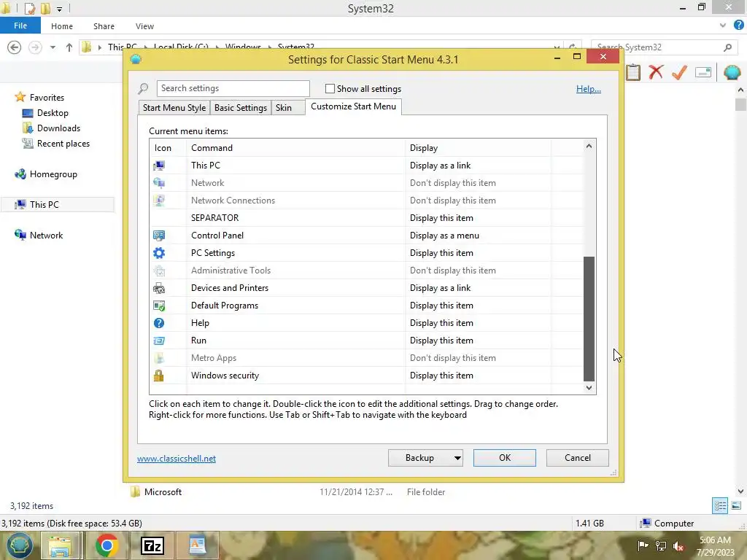Open the Share ribbon tab in Explorer
The width and height of the screenshot is (747, 560).
coord(104,26)
